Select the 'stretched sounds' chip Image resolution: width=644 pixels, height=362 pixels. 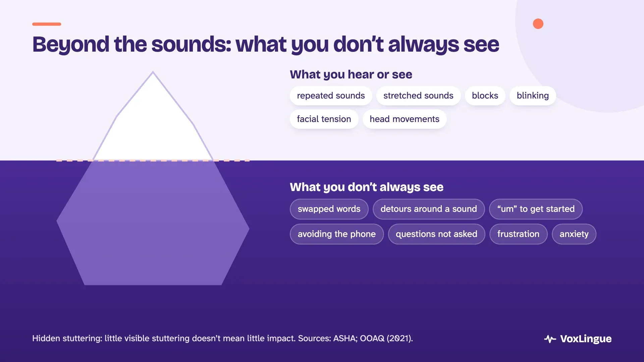click(x=418, y=96)
